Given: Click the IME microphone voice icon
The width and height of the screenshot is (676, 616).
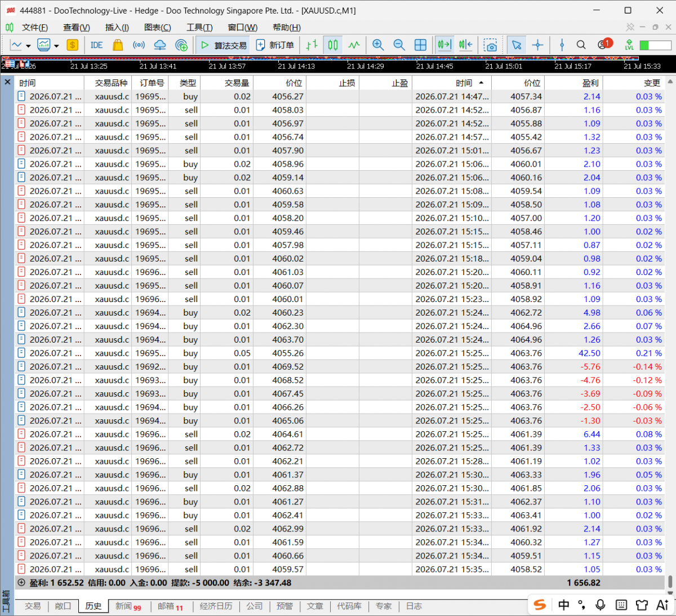Looking at the screenshot, I should point(601,605).
